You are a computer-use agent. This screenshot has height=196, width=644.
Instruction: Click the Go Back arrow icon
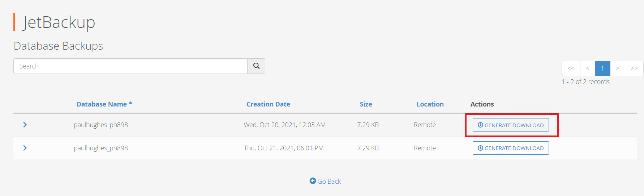pos(313,181)
